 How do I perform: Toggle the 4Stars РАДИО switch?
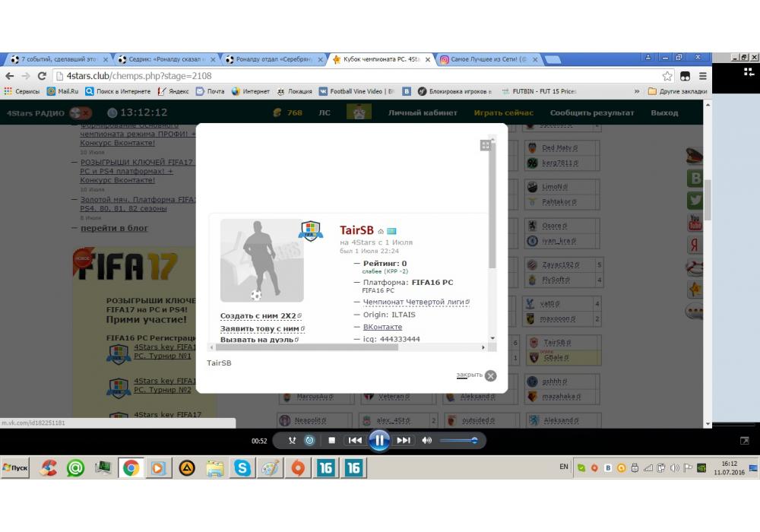81,113
